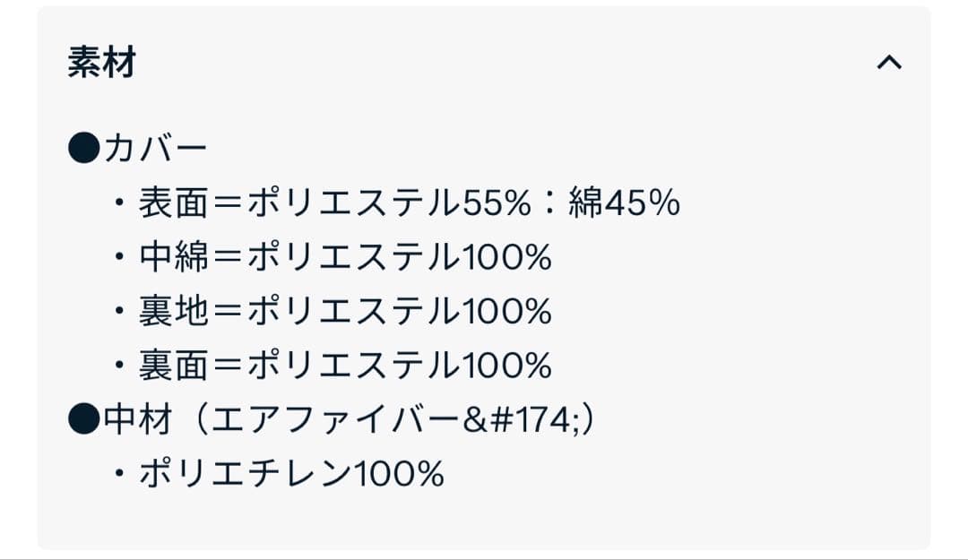The image size is (968, 560).
Task: Click the ポリエチレン100% text
Action: (291, 474)
